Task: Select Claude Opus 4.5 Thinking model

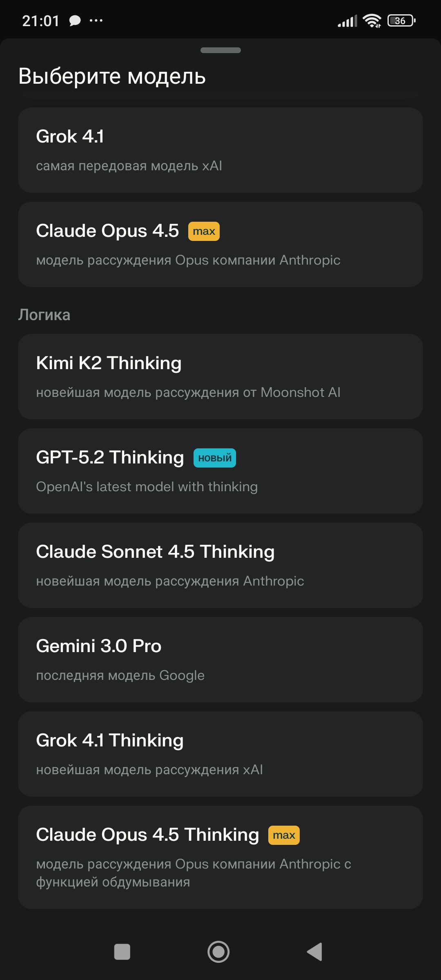Action: coord(220,857)
